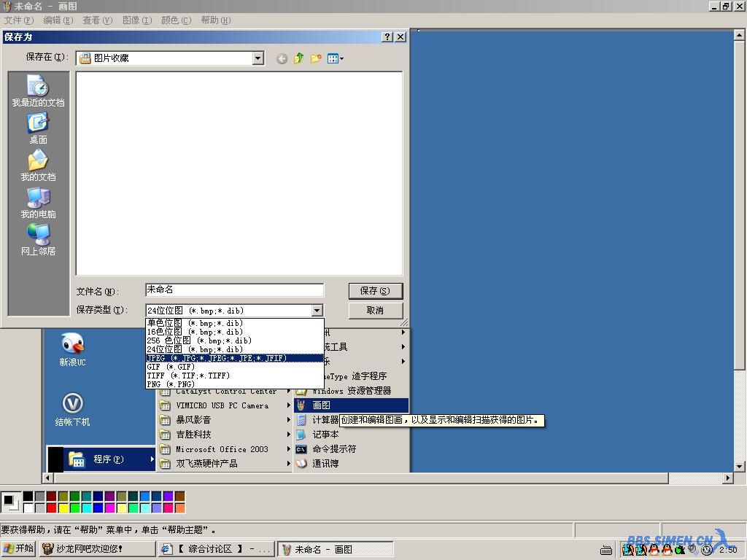Open the 颜色(C) menu
Screen dimensions: 747x560
pyautogui.click(x=176, y=20)
